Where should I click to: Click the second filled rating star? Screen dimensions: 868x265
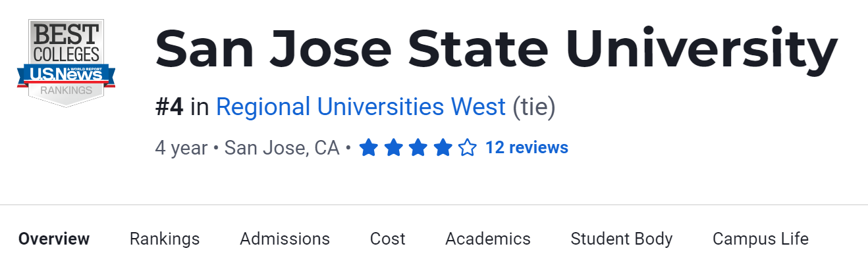point(393,148)
